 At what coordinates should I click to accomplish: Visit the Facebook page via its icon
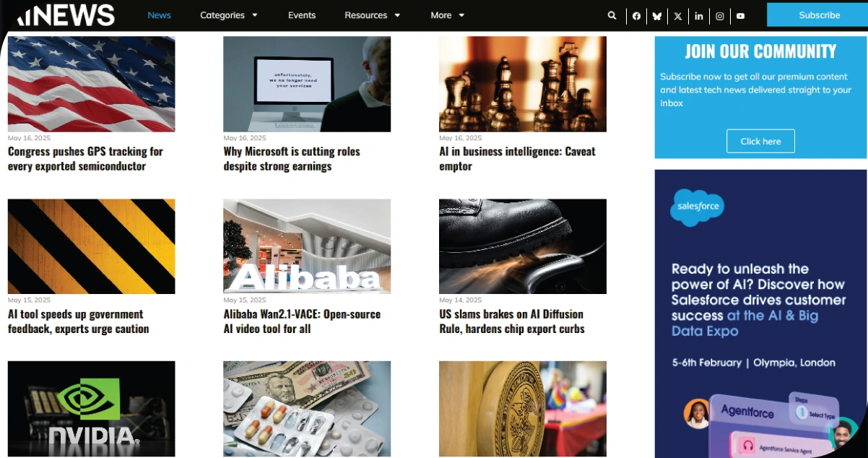[636, 16]
